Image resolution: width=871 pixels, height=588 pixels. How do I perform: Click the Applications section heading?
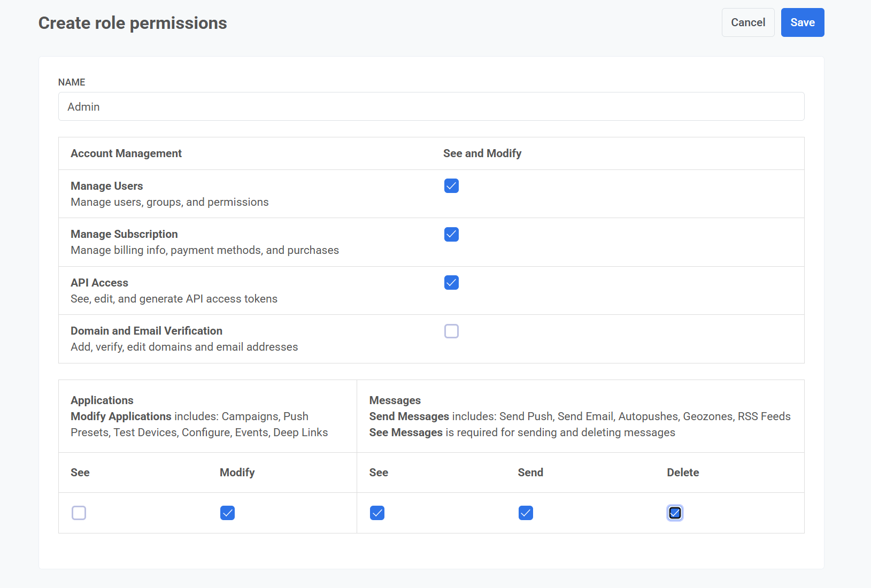click(x=102, y=400)
